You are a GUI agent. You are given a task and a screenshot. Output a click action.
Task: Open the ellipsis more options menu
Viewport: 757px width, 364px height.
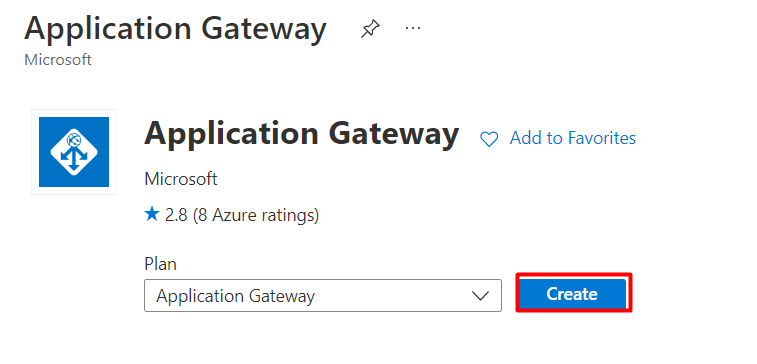pos(413,28)
